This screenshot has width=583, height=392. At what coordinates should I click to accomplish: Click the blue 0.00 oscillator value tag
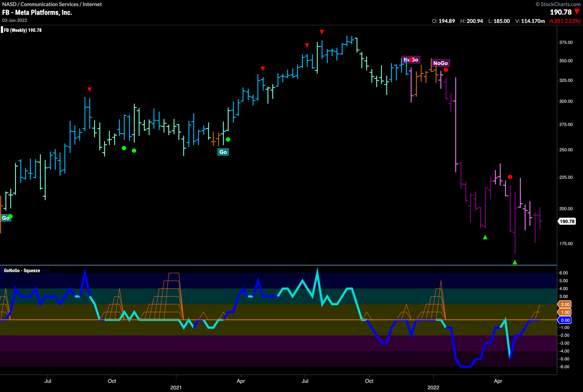coord(565,320)
